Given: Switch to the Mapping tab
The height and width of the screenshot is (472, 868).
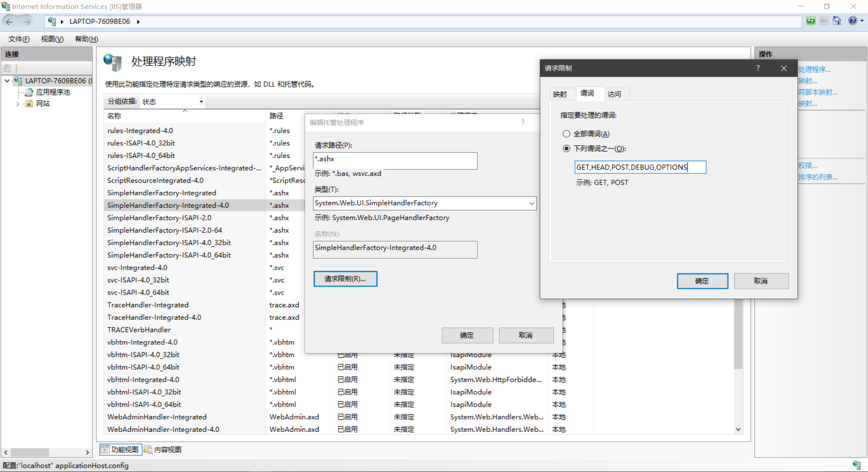Looking at the screenshot, I should [560, 94].
